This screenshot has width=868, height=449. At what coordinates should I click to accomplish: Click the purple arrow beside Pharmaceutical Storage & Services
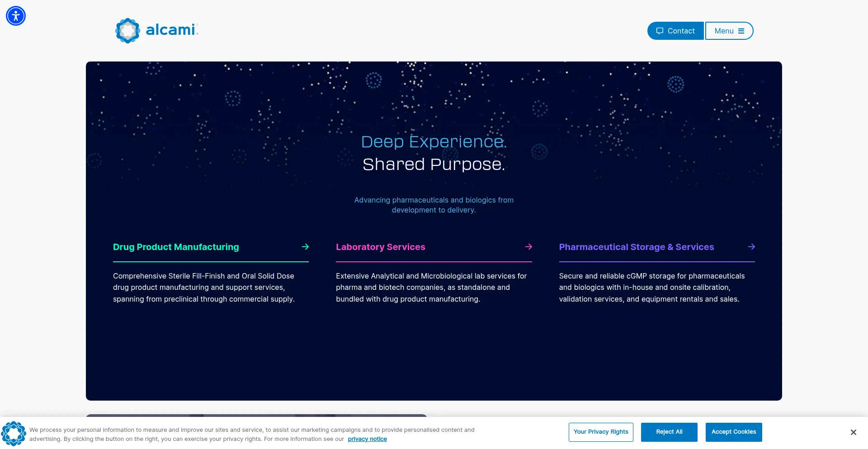tap(751, 246)
